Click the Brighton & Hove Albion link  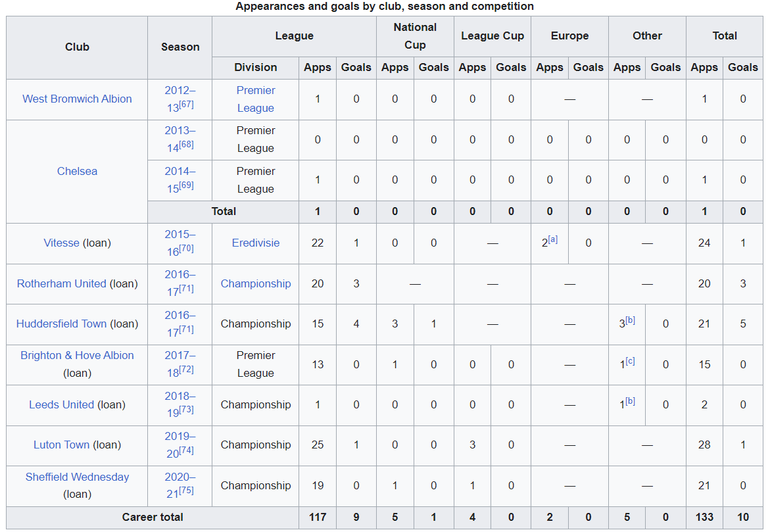(77, 356)
